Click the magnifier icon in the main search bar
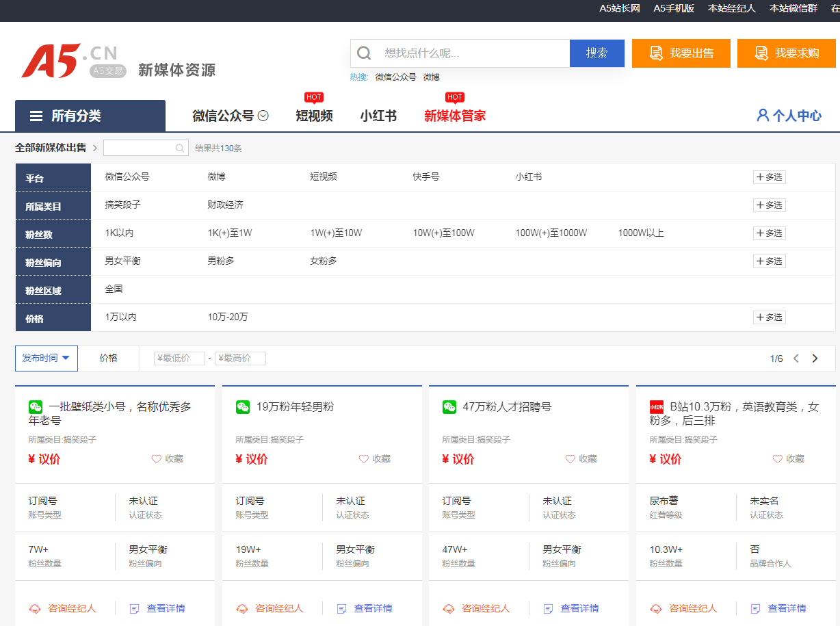The image size is (840, 626). point(365,53)
